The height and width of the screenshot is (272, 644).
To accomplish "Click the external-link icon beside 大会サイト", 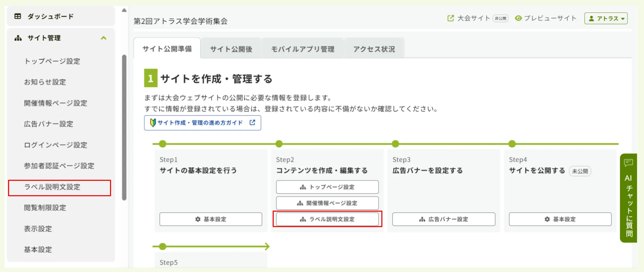I will [x=450, y=18].
